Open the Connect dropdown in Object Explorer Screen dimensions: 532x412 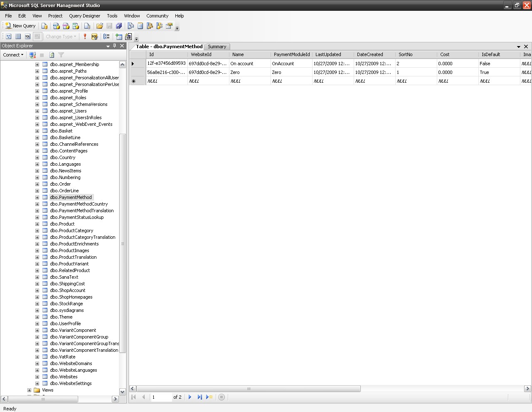(13, 55)
